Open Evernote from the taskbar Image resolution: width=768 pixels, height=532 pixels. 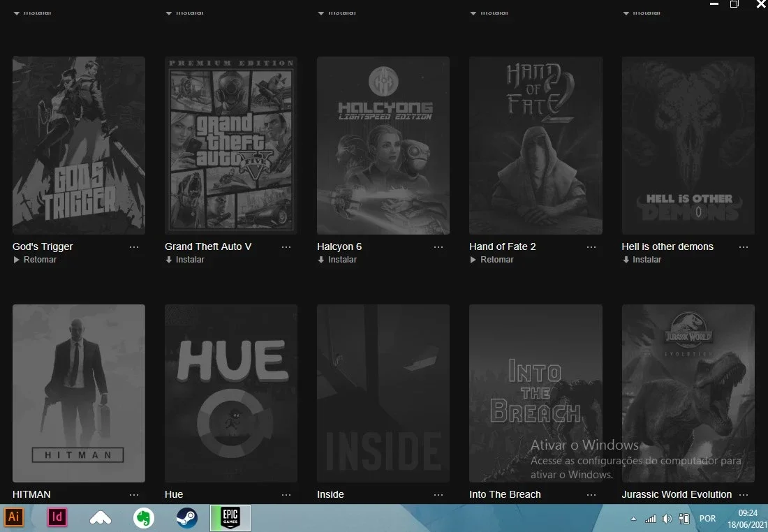pos(144,518)
